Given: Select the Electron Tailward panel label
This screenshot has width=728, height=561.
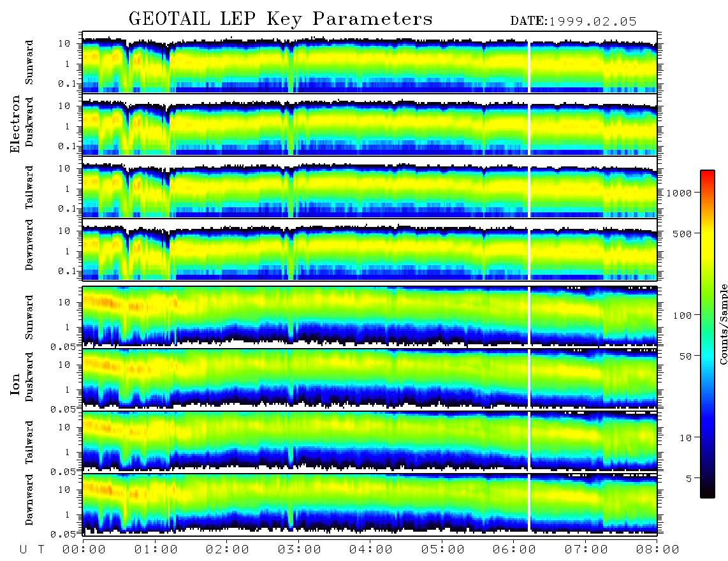Looking at the screenshot, I should click(x=29, y=187).
